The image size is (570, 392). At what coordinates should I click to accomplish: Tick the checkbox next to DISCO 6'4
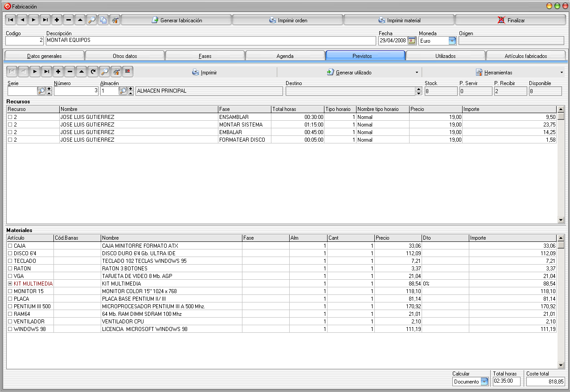(x=10, y=253)
